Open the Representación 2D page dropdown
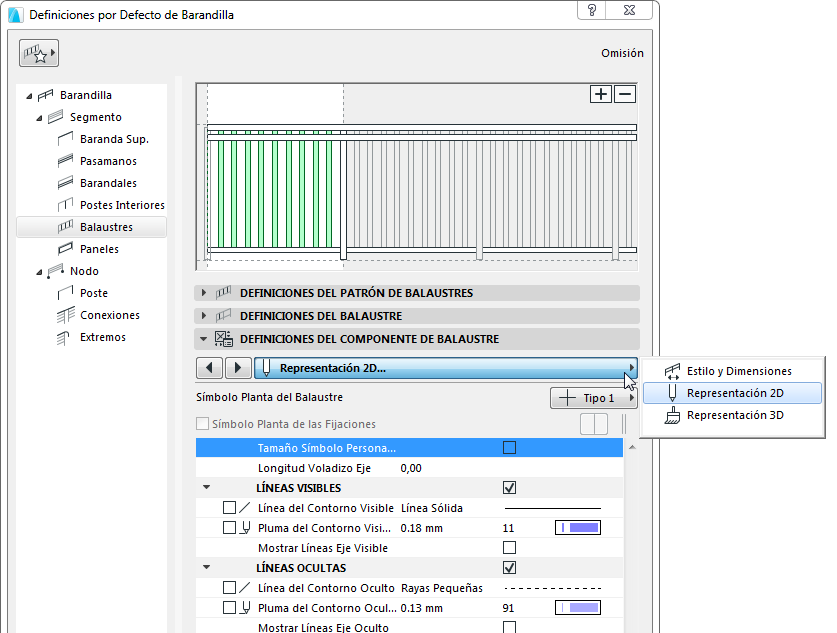 (x=446, y=368)
